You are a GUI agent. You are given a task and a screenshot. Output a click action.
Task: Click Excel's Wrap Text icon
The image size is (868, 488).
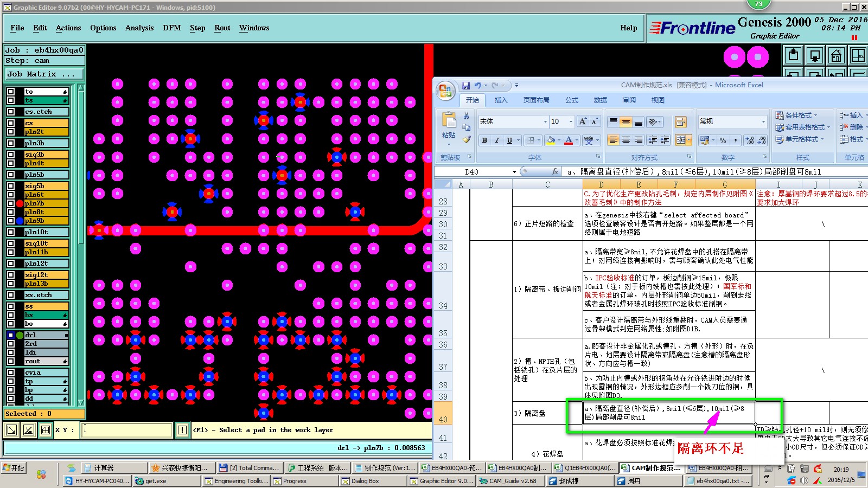681,121
